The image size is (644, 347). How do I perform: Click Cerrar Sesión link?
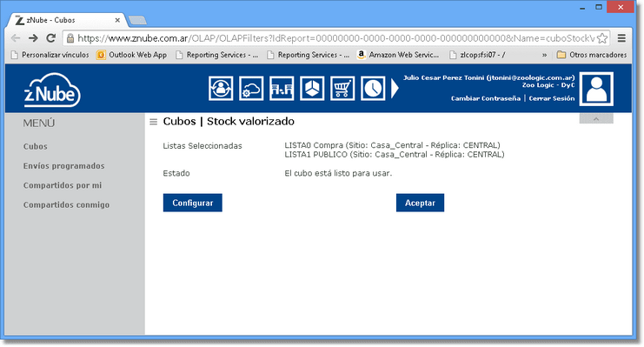pyautogui.click(x=552, y=98)
